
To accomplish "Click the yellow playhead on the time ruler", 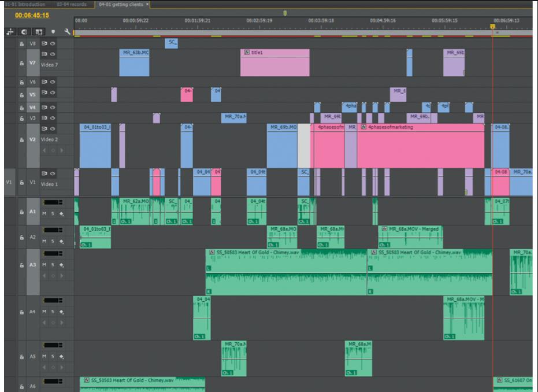I will pos(492,27).
